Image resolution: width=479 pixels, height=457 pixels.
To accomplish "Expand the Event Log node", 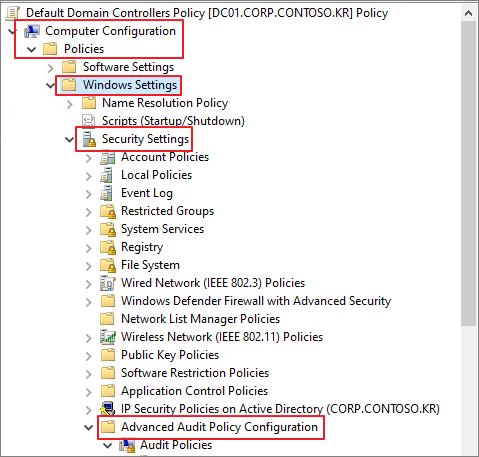I will pos(89,194).
